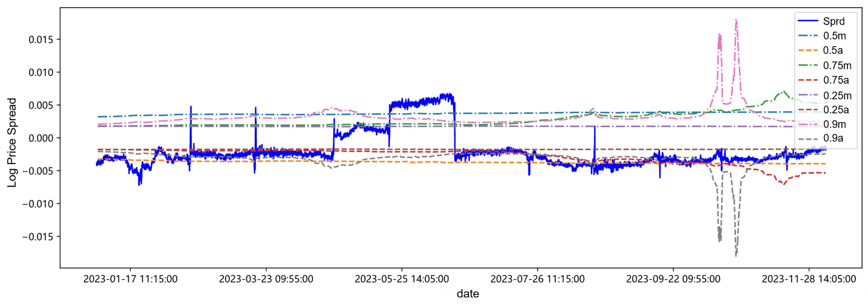The height and width of the screenshot is (304, 868).
Task: Select the 0.9a legend entry
Action: click(x=833, y=138)
